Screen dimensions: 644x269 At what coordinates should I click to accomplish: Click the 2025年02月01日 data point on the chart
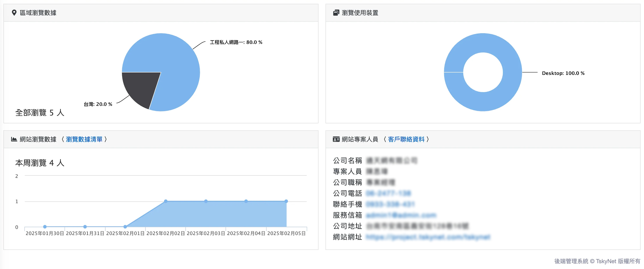(125, 227)
